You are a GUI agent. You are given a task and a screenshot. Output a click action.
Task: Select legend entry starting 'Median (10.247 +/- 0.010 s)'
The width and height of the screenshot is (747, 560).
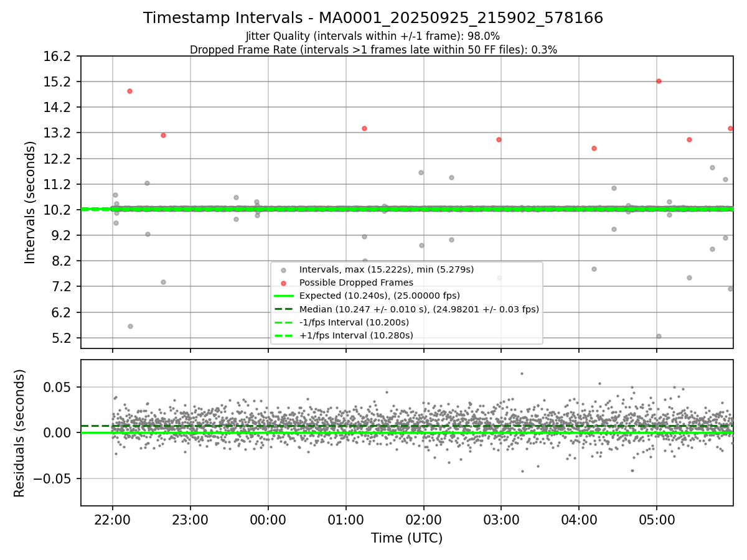coord(419,309)
